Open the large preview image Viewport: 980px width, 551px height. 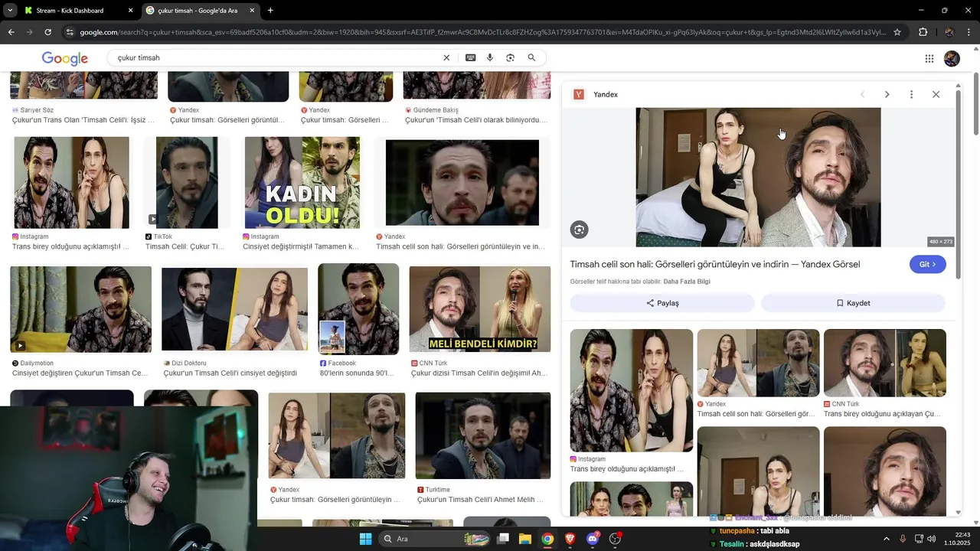tap(758, 177)
